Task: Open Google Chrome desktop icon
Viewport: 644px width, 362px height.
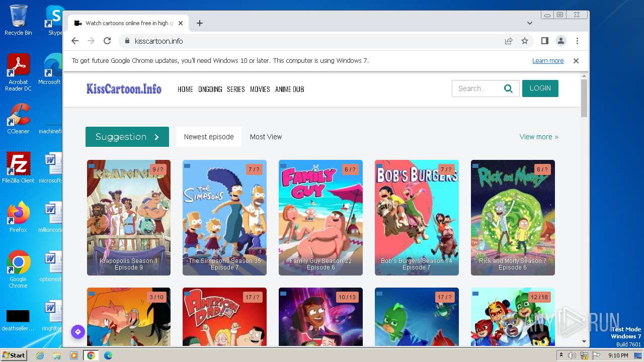Action: [x=18, y=269]
